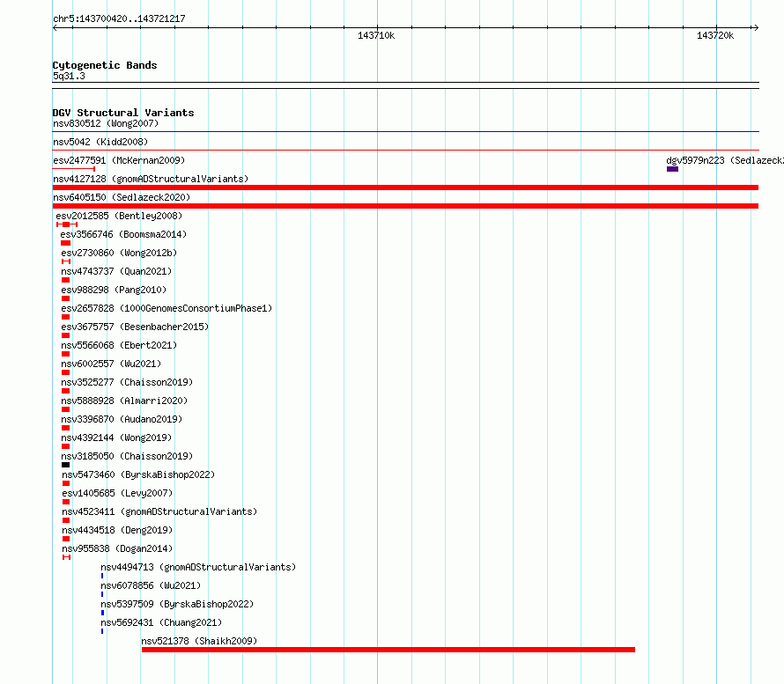The image size is (784, 684).
Task: Click the 5q31.3 band label
Action: click(x=69, y=77)
